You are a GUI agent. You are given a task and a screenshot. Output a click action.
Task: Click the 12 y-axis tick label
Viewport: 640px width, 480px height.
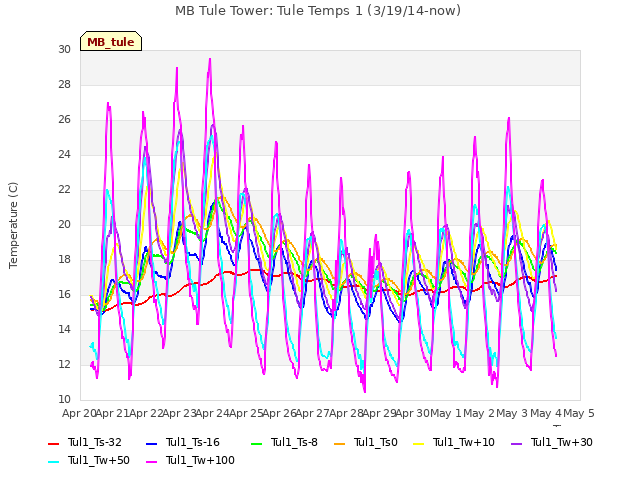(x=64, y=364)
